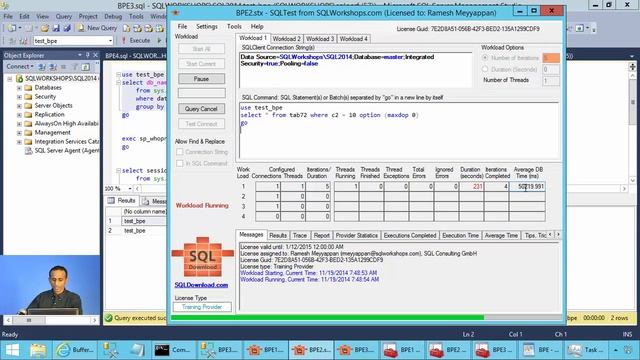The height and width of the screenshot is (360, 640).
Task: Click Execute in SSMS toolbar
Action: (x=136, y=40)
